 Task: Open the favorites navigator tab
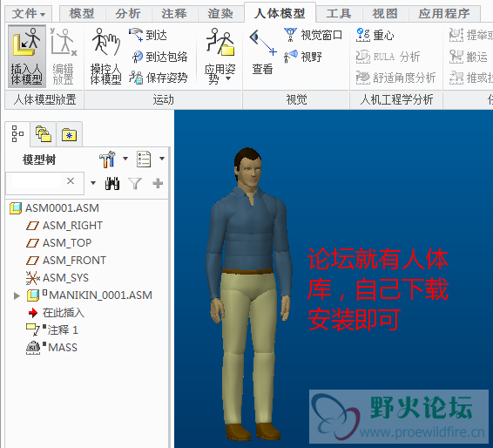click(x=69, y=134)
